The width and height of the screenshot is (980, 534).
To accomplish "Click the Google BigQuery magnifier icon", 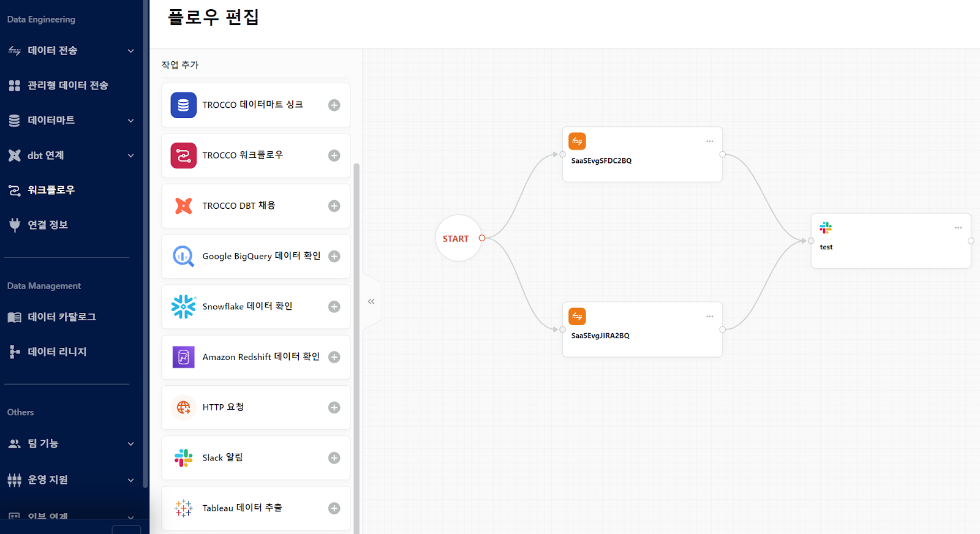I will [184, 256].
